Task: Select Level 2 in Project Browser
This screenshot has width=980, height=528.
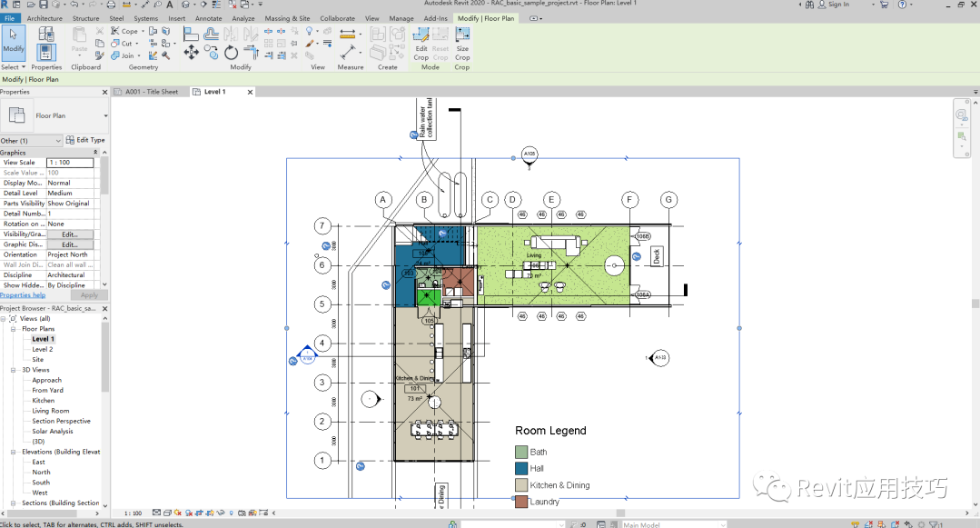Action: (43, 349)
